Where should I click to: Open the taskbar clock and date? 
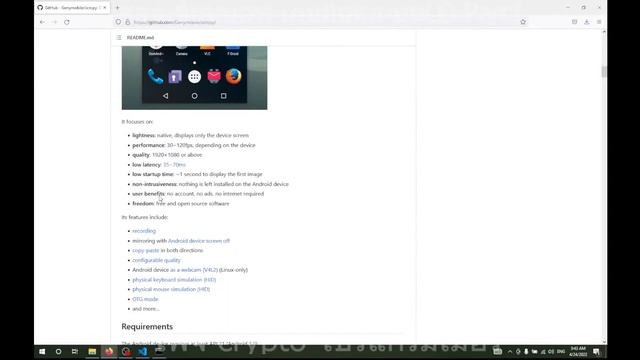pos(578,351)
